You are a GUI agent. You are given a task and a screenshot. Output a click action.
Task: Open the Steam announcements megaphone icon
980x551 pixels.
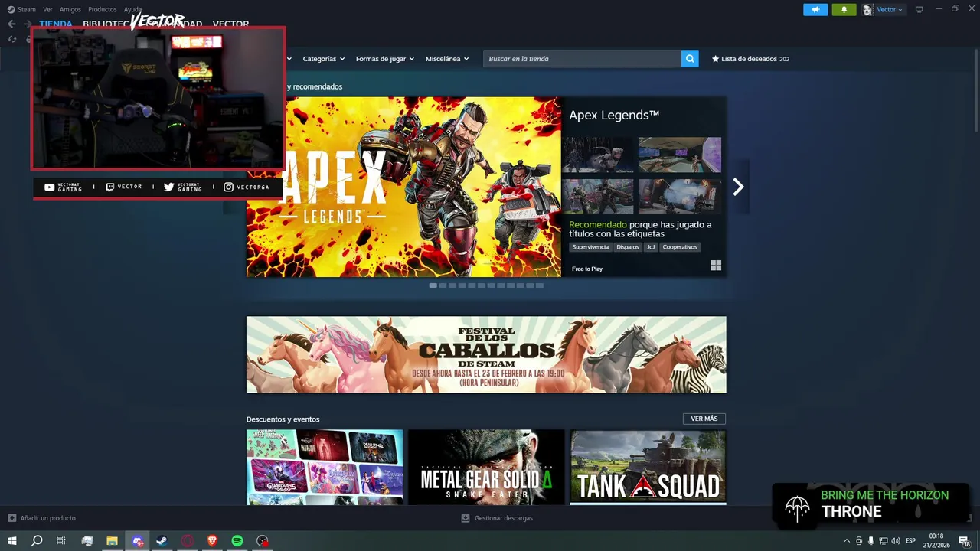point(815,9)
